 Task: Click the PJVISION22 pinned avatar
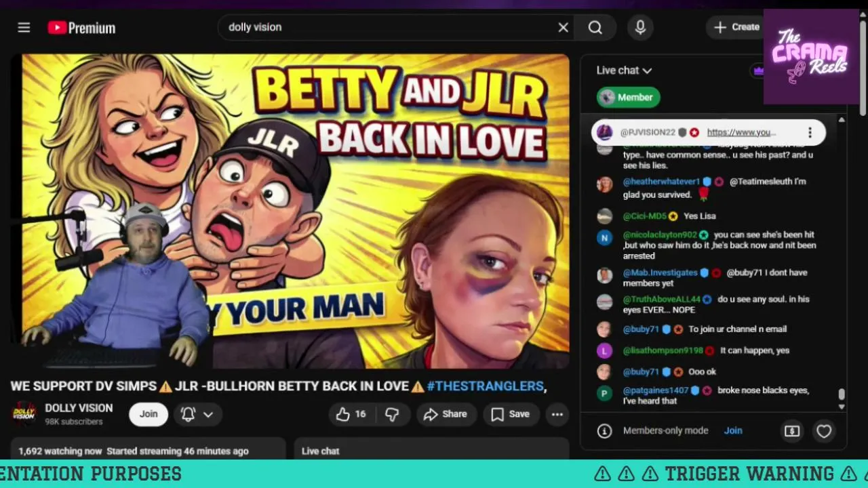tap(605, 133)
